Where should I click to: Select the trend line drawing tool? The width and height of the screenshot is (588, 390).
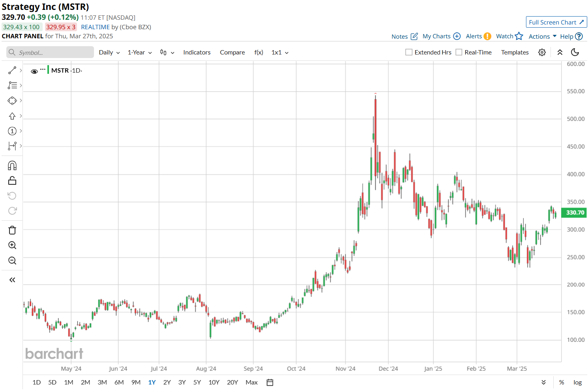[12, 70]
